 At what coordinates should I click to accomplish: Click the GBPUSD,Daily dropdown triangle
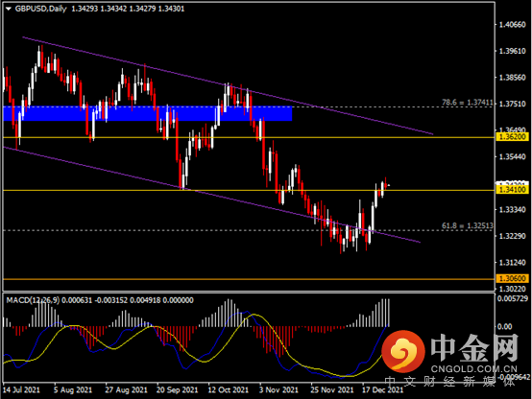click(x=8, y=9)
